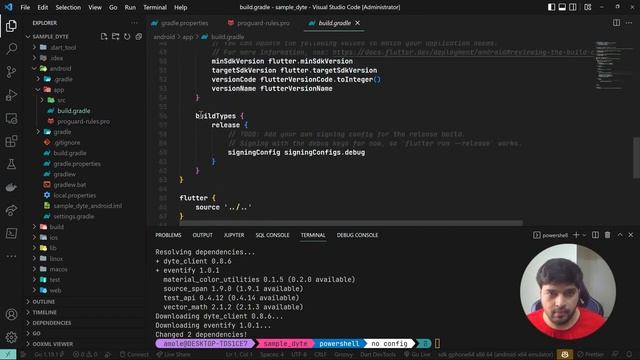Click Live Share in status bar
The height and width of the screenshot is (360, 640).
point(174,354)
